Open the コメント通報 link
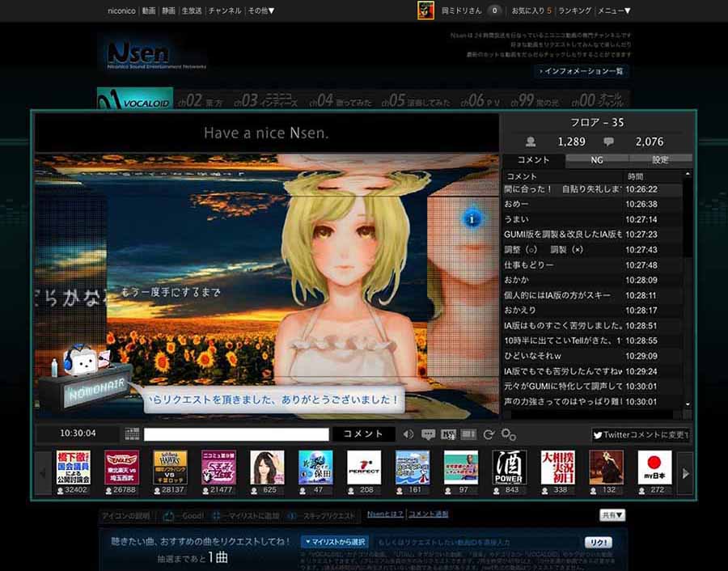This screenshot has width=728, height=571. point(428,514)
